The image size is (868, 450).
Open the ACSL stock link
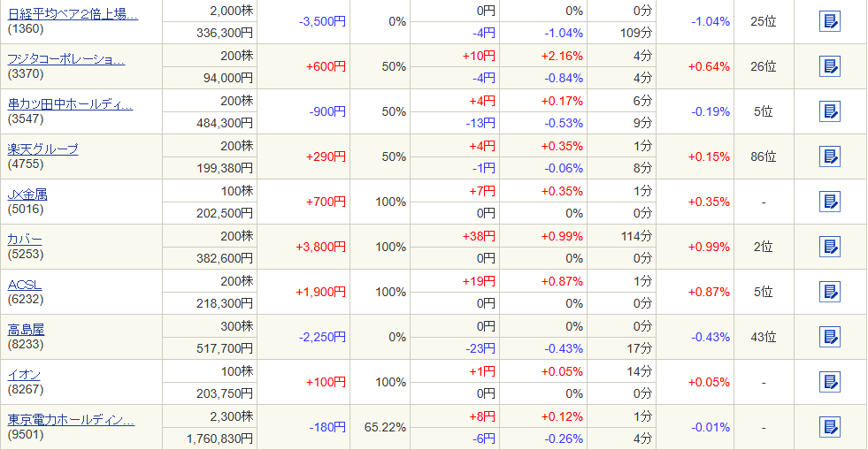(x=25, y=285)
